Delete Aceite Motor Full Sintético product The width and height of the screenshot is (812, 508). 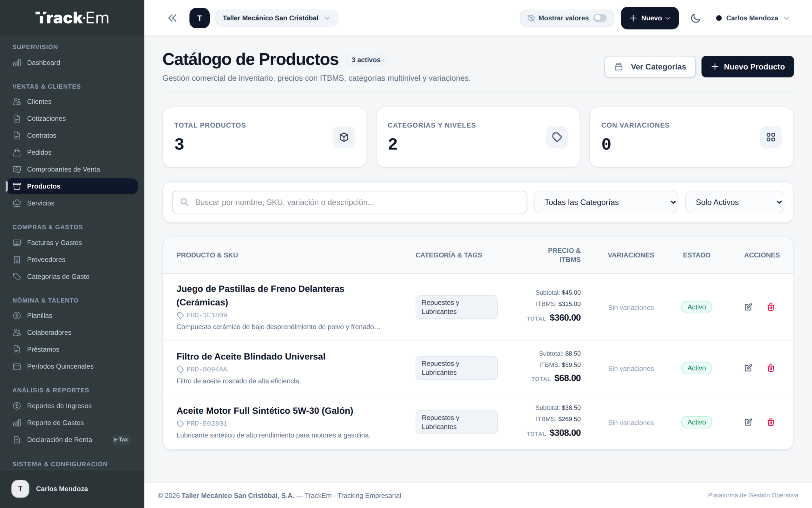pos(771,422)
